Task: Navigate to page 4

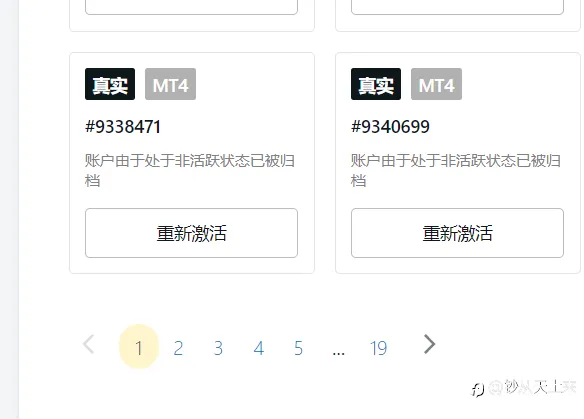Action: tap(258, 348)
